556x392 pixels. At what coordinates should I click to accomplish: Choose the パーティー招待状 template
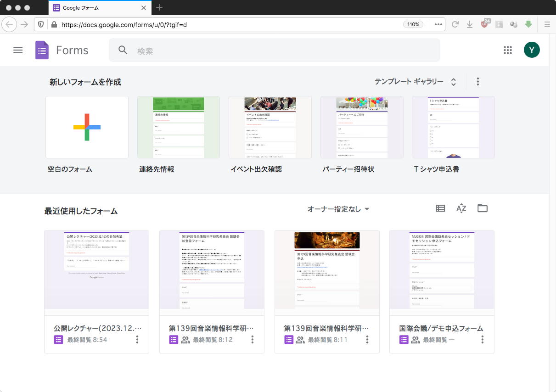click(x=362, y=127)
